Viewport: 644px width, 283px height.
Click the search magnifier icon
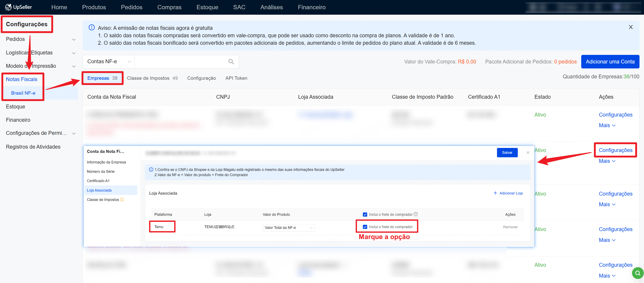click(231, 61)
